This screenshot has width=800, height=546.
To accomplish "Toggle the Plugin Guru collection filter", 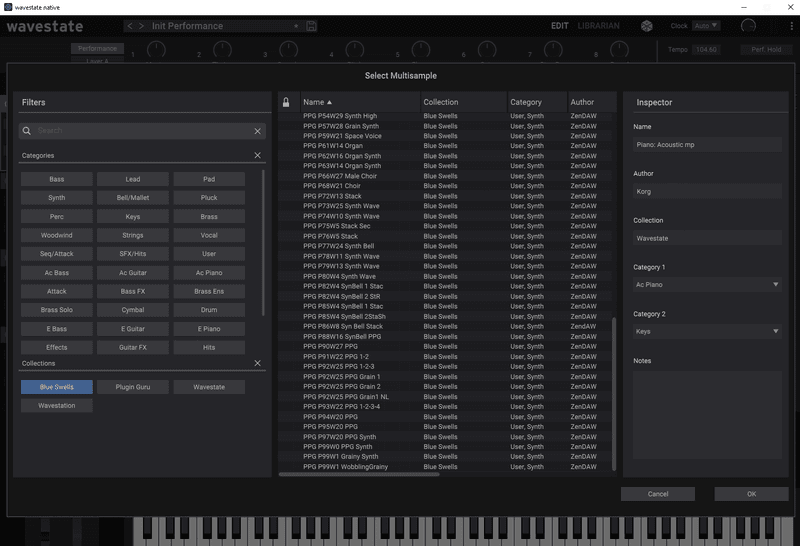I will click(x=133, y=387).
